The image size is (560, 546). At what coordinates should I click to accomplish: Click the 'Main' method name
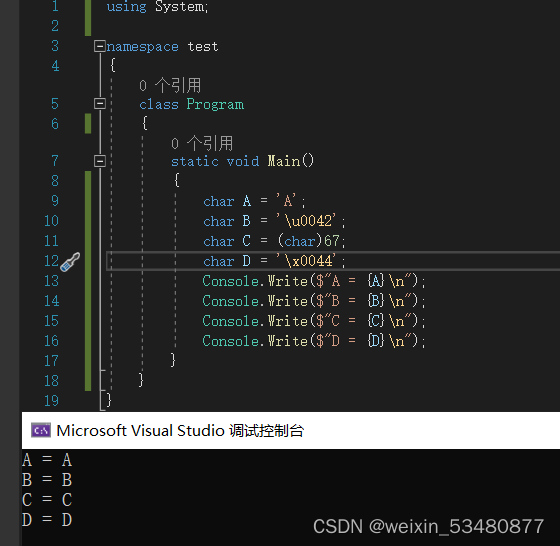point(284,161)
